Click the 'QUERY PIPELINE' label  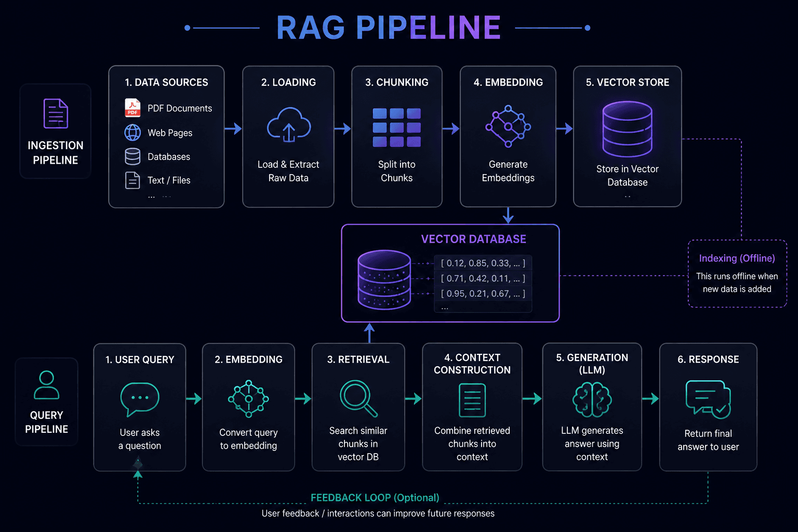pyautogui.click(x=46, y=422)
